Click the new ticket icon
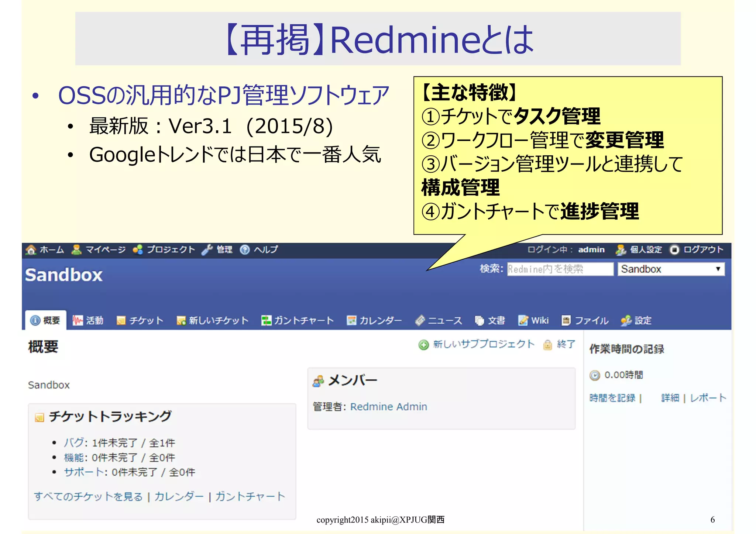 (181, 320)
